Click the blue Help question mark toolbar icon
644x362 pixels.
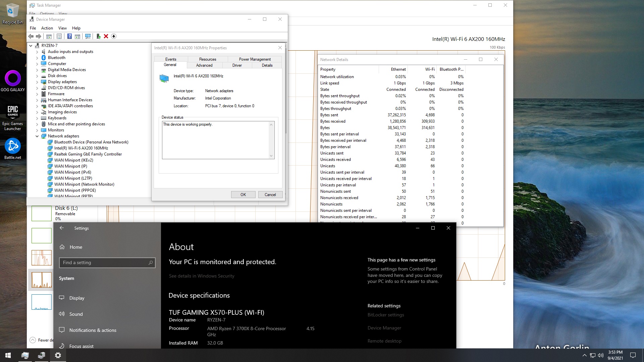[69, 36]
